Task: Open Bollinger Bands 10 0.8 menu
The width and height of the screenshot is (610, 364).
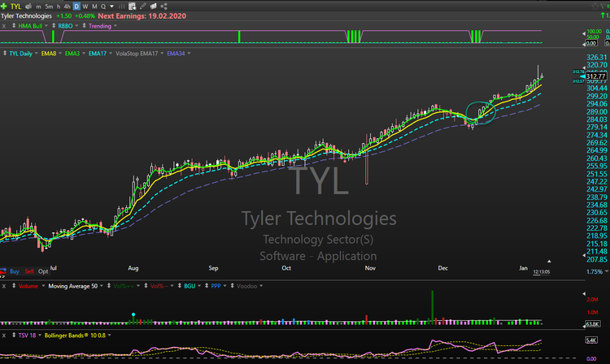Action: tap(110, 336)
